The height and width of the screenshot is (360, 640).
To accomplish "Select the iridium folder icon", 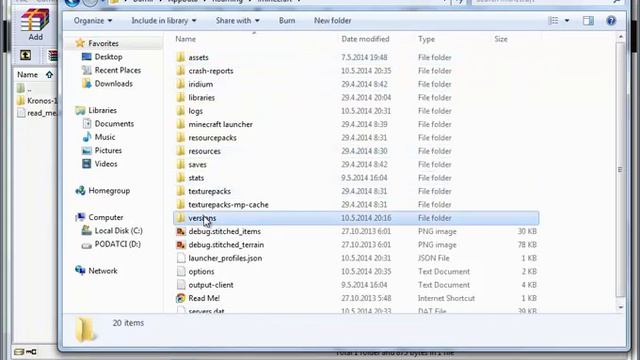I will pos(181,84).
